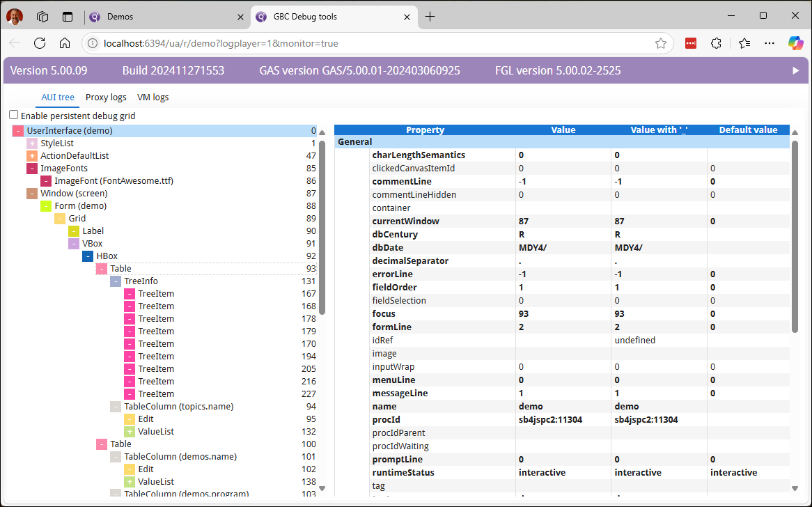Open a new browser tab
812x507 pixels.
(430, 17)
